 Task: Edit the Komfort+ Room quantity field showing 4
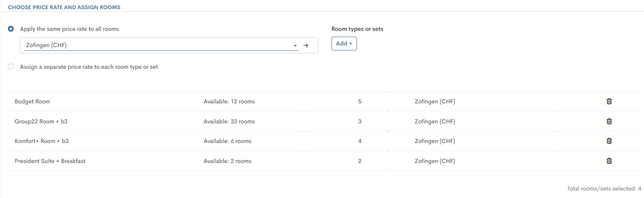click(x=359, y=141)
